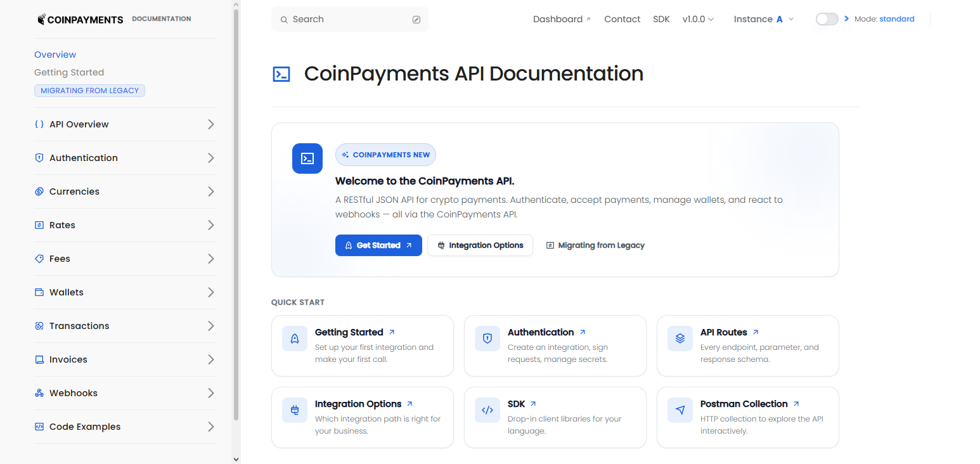This screenshot has width=980, height=464.
Task: Click the external arrow next to Dashboard
Action: point(588,19)
